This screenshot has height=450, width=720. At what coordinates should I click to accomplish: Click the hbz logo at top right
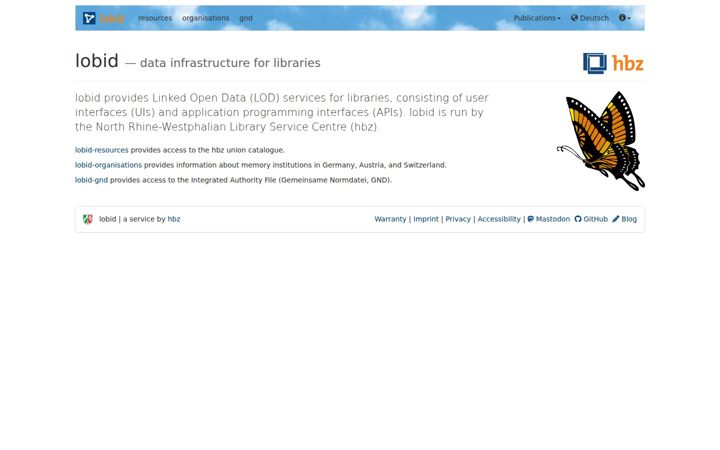(613, 63)
